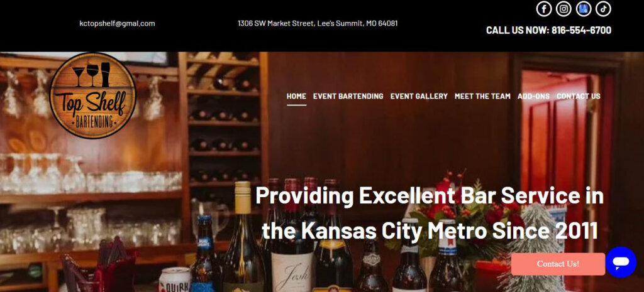Click the Providing Excellent Bar Service headline
644x292 pixels.
pos(430,214)
